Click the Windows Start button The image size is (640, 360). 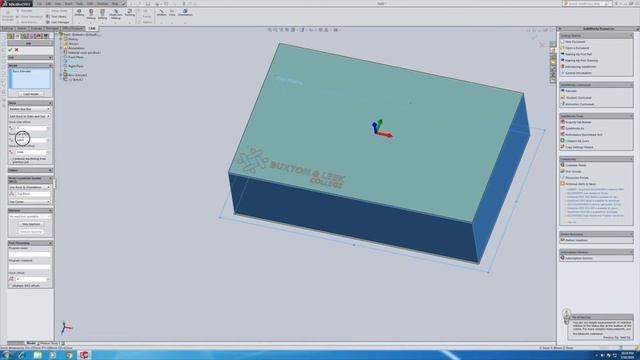[6, 355]
